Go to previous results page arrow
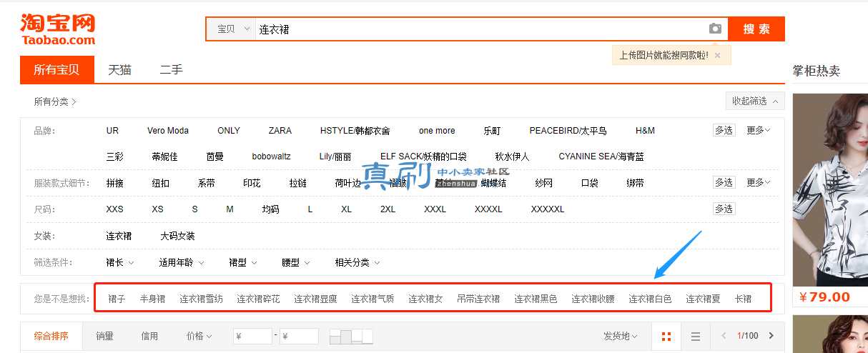 724,336
